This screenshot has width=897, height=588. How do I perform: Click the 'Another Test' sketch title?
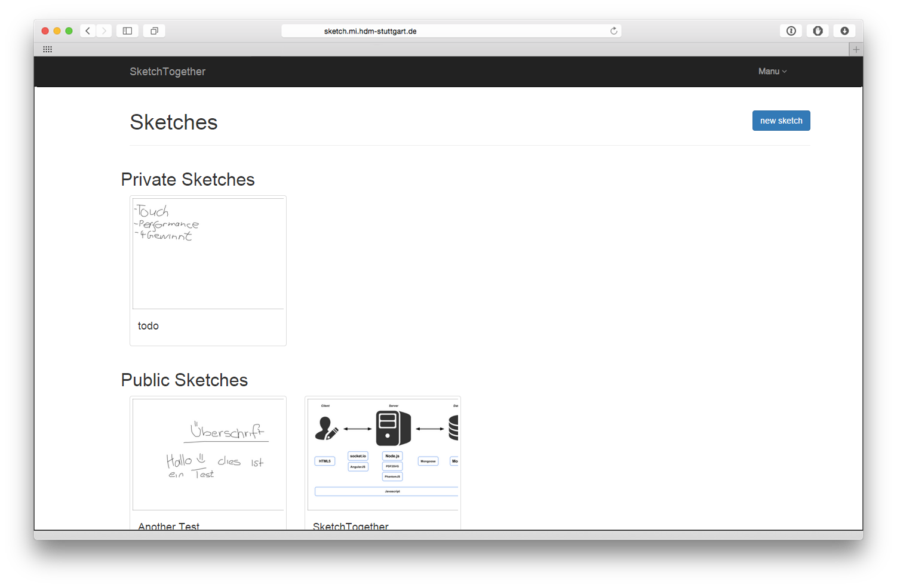point(168,526)
